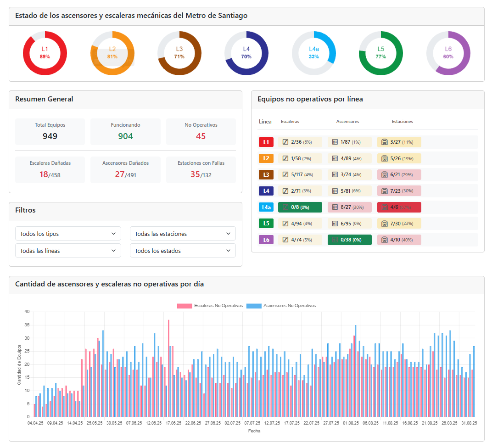Click the station train icon in the L5 row
This screenshot has width=492, height=448.
(x=385, y=224)
